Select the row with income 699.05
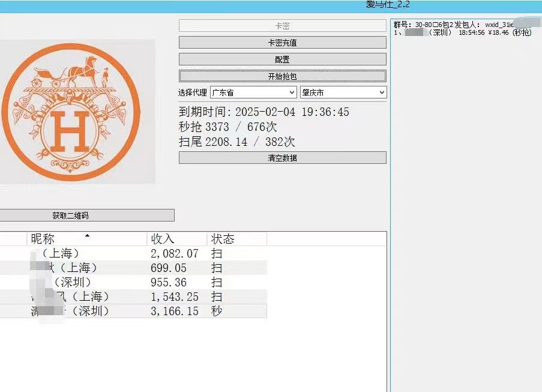The width and height of the screenshot is (542, 392). point(169,268)
